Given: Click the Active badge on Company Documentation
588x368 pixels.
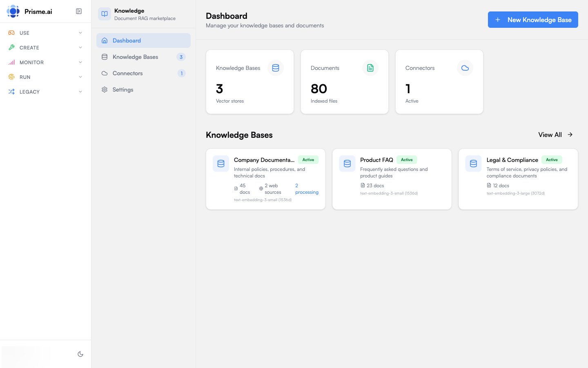Looking at the screenshot, I should pos(308,160).
